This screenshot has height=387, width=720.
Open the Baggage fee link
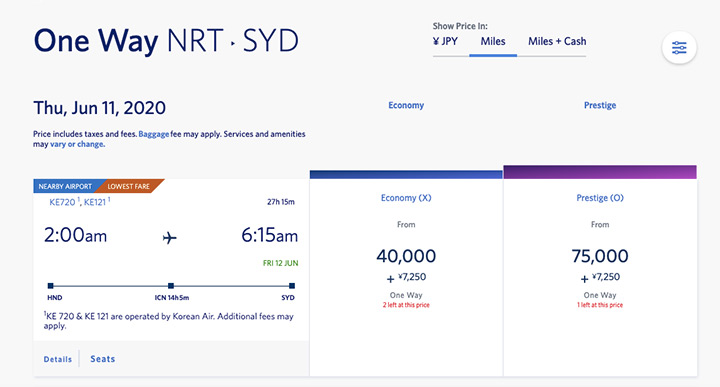click(154, 134)
